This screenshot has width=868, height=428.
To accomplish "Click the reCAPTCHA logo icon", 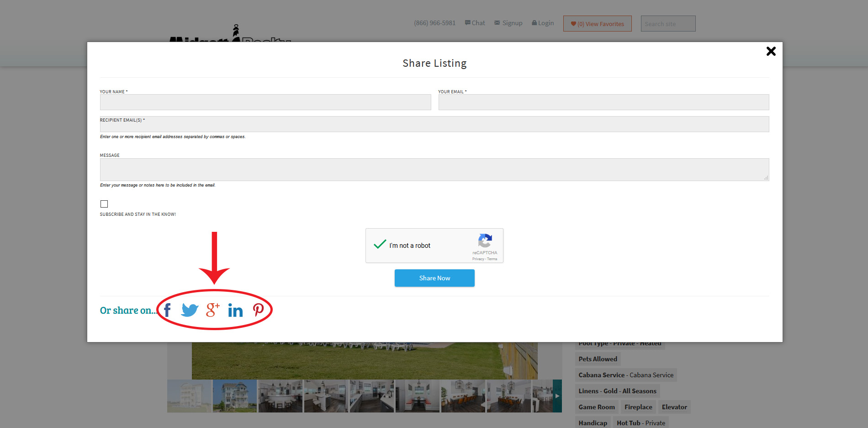I will point(485,241).
